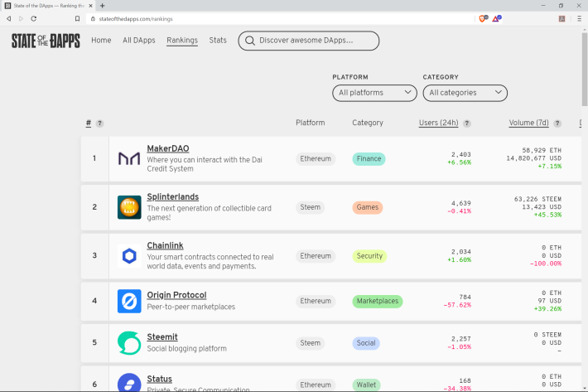This screenshot has height=392, width=588.
Task: Click Ethereum platform tag on Status
Action: 316,385
